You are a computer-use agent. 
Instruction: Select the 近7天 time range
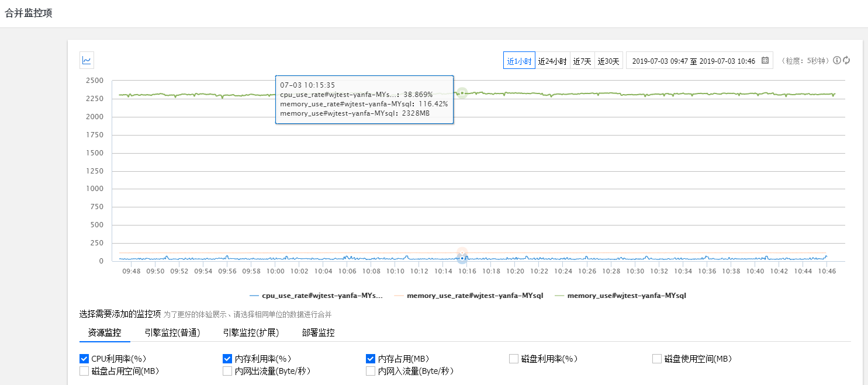tap(582, 61)
